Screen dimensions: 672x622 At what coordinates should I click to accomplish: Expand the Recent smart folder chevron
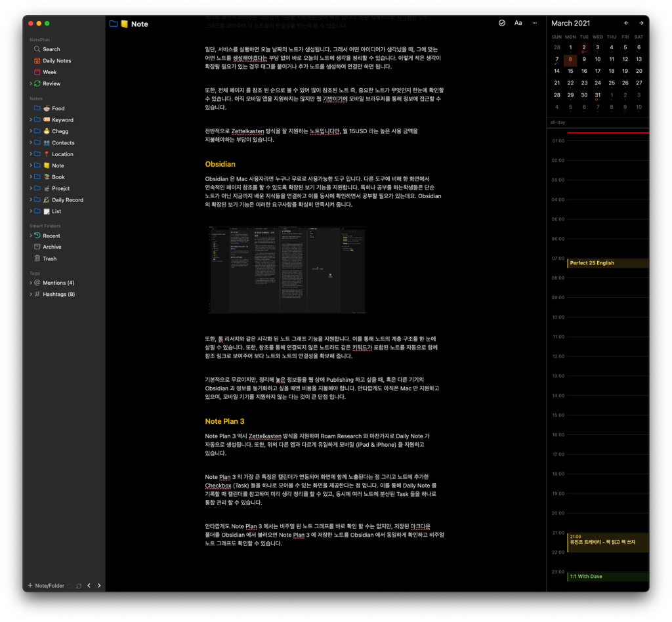click(31, 236)
